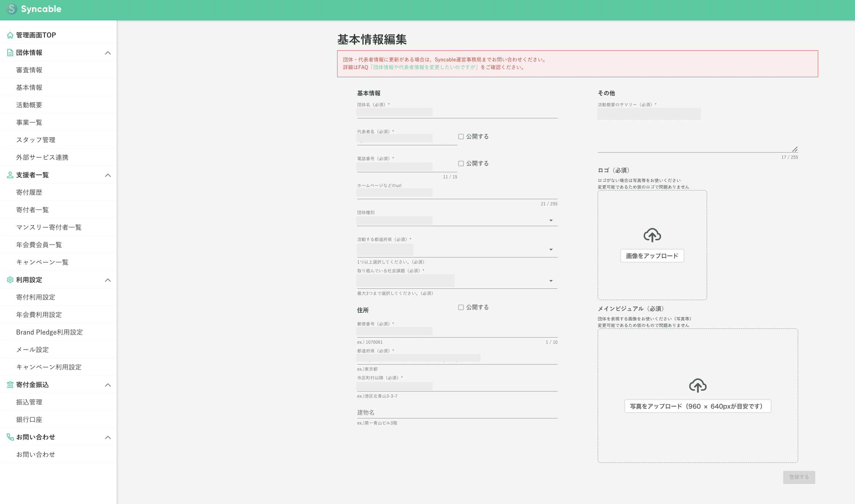Click the person icon beside 支援者一覧
The width and height of the screenshot is (855, 504).
pyautogui.click(x=10, y=175)
